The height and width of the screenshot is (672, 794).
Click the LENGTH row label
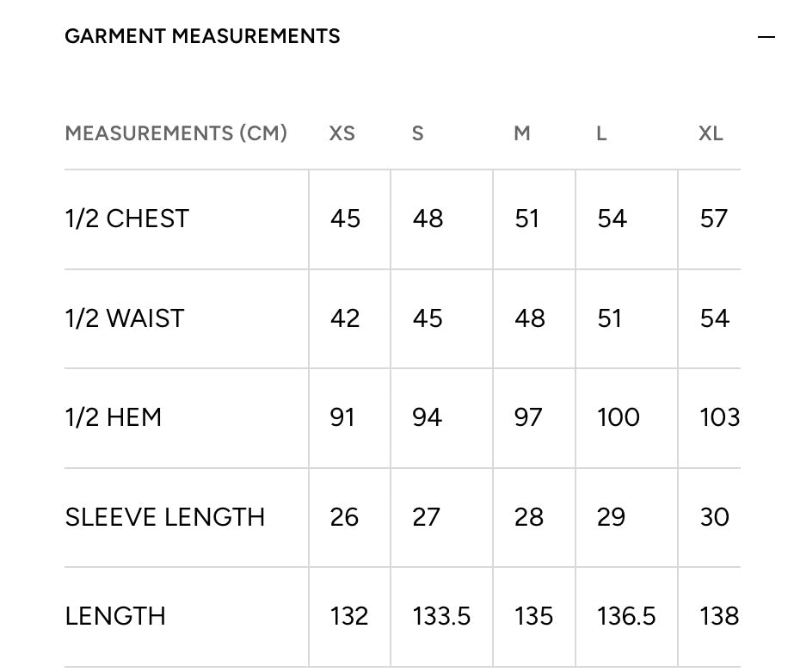115,616
